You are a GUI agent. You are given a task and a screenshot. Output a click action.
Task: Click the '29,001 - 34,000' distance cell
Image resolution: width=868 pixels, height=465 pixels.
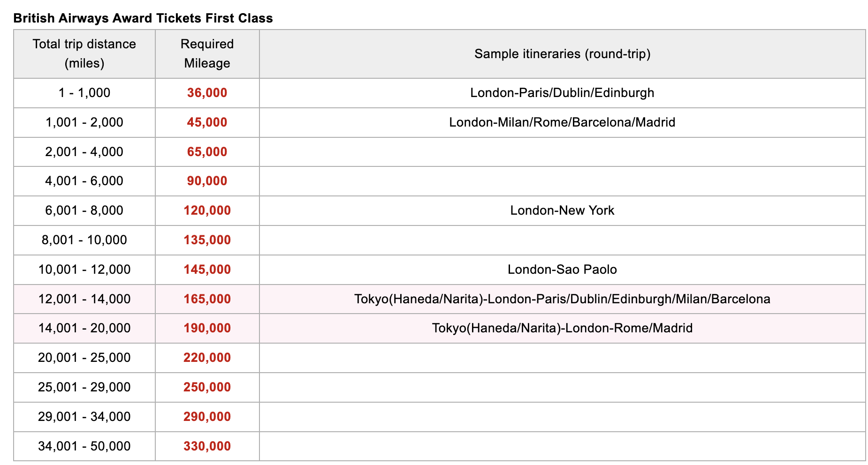[84, 417]
